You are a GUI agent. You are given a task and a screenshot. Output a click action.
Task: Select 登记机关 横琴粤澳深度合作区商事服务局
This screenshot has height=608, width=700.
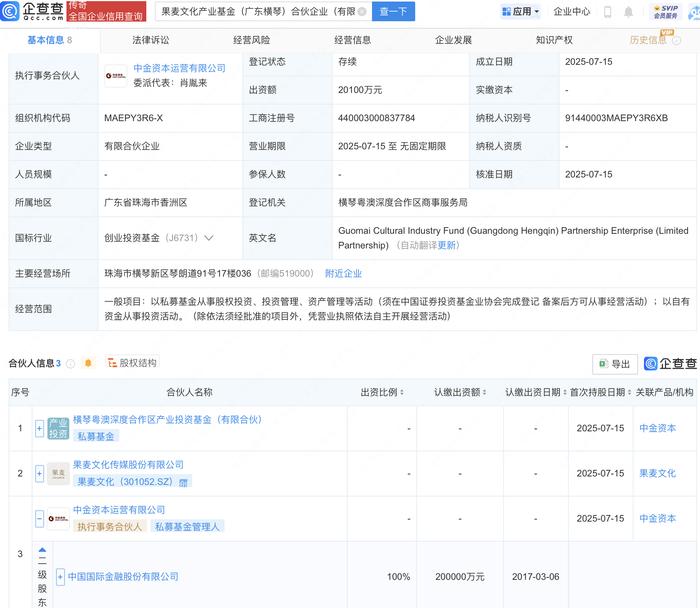tap(403, 202)
